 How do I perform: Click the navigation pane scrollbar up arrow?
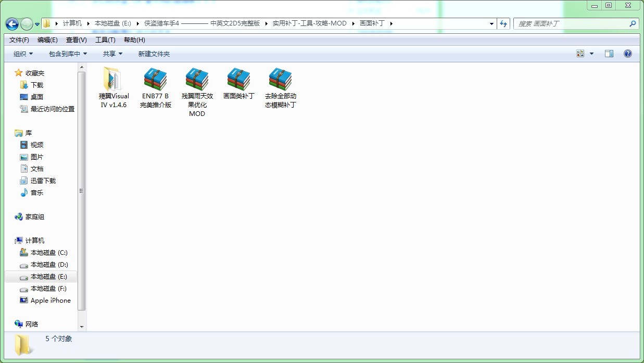(x=82, y=67)
